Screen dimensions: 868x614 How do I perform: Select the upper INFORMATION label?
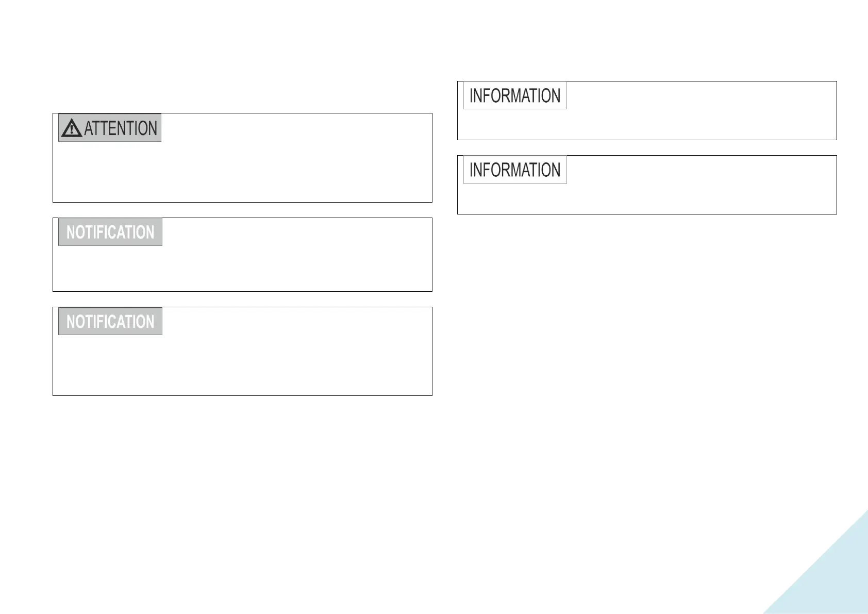pos(515,95)
